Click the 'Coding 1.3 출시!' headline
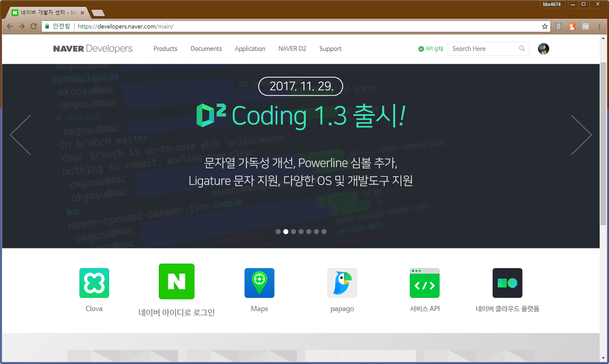The width and height of the screenshot is (609, 364). click(x=319, y=116)
